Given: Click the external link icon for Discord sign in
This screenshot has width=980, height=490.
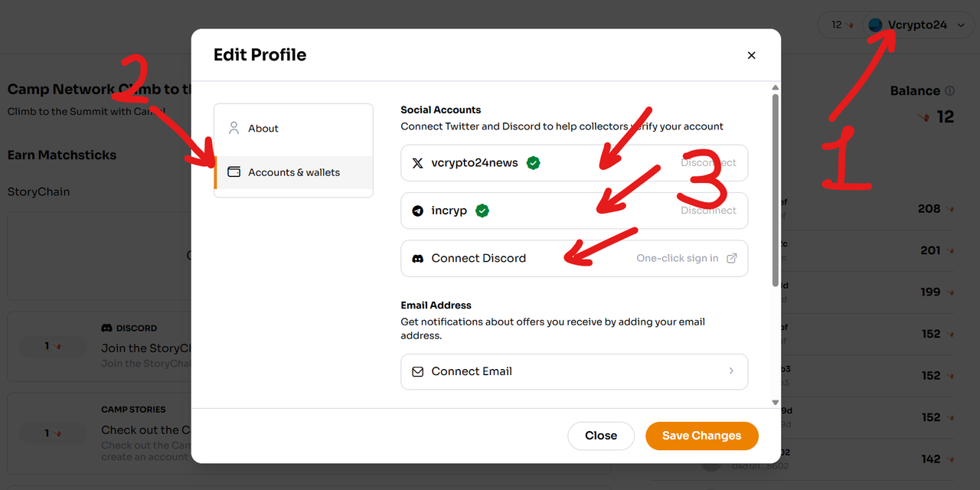Looking at the screenshot, I should click(x=732, y=259).
